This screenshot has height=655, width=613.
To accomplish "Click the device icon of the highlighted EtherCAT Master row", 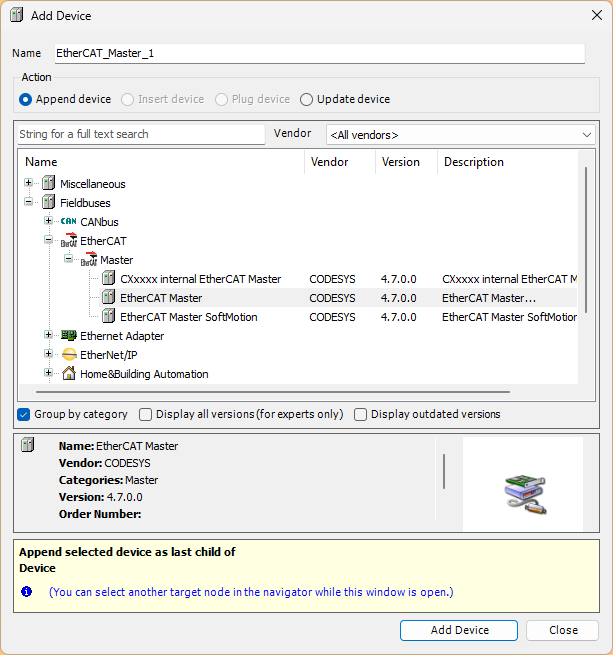I will point(109,297).
